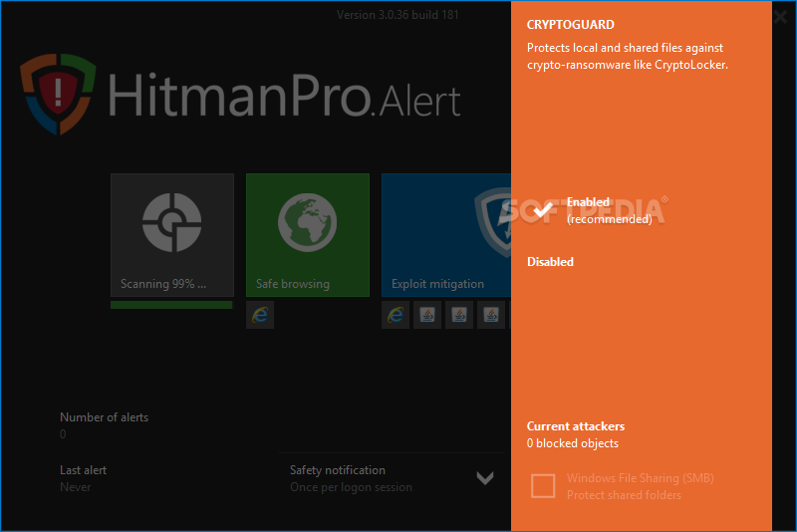This screenshot has height=532, width=797.
Task: Click first Java icon under Exploit mitigation
Action: [x=427, y=315]
